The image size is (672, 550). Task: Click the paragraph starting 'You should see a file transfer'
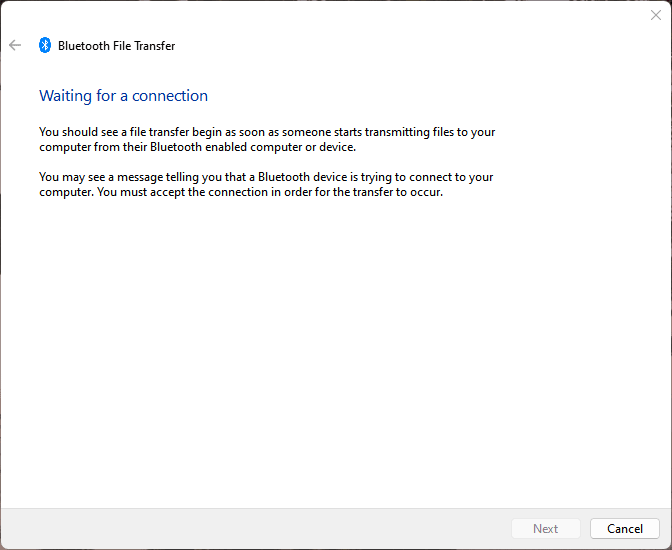tap(267, 139)
